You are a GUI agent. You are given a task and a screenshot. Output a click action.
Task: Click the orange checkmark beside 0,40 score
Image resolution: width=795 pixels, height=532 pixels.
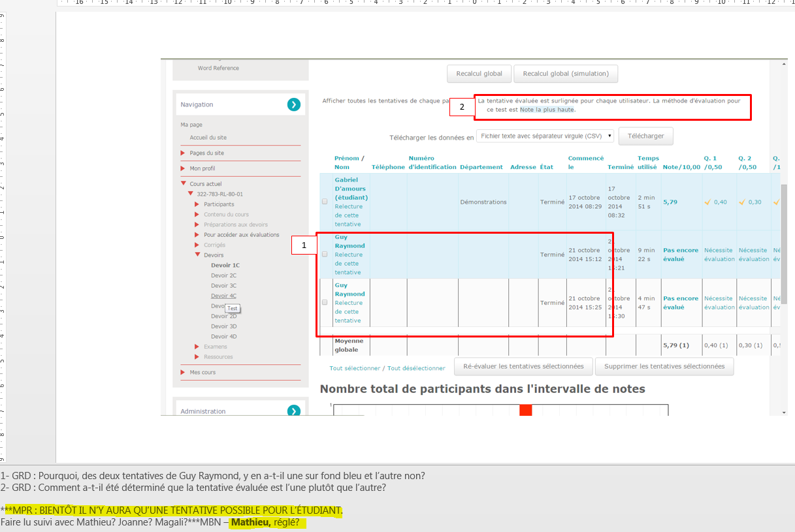click(x=707, y=202)
